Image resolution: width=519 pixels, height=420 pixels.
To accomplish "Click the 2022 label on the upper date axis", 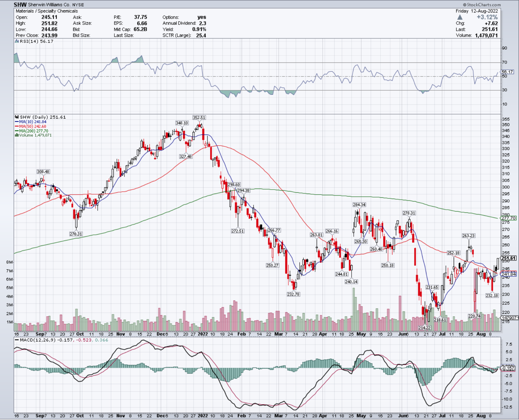I will (x=203, y=334).
